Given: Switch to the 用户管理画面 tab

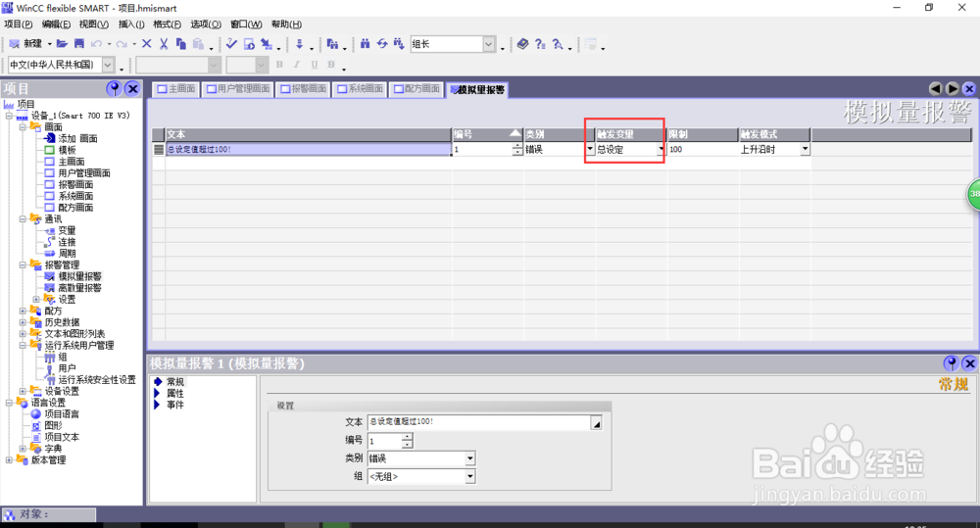Looking at the screenshot, I should click(238, 89).
